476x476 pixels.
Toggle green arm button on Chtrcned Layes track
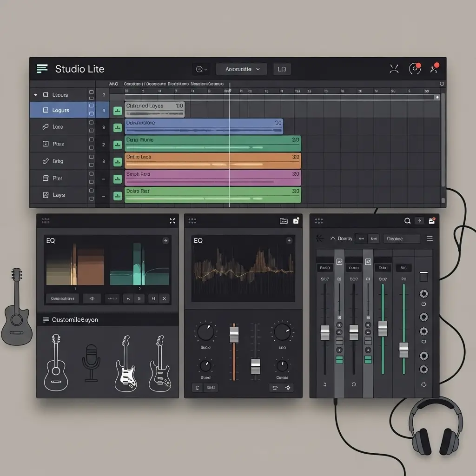(x=118, y=110)
